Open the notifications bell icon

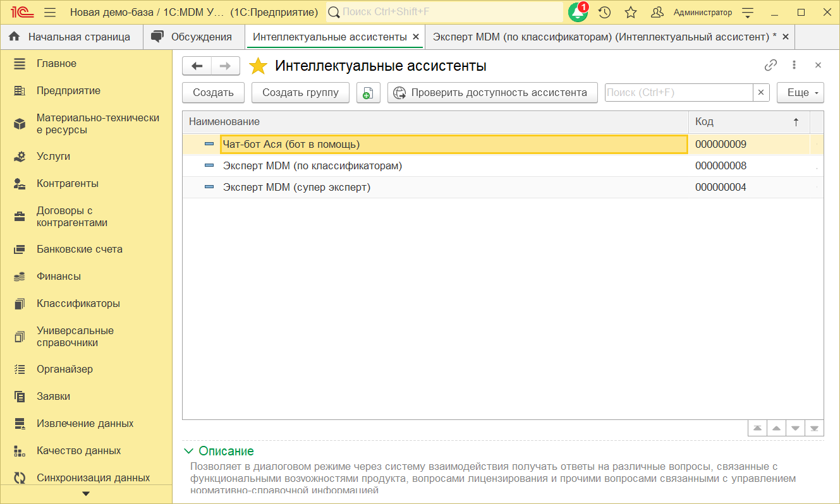[x=577, y=12]
